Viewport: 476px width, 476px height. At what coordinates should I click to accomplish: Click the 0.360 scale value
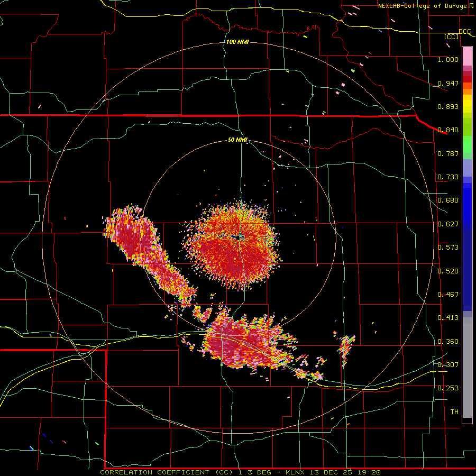[448, 342]
